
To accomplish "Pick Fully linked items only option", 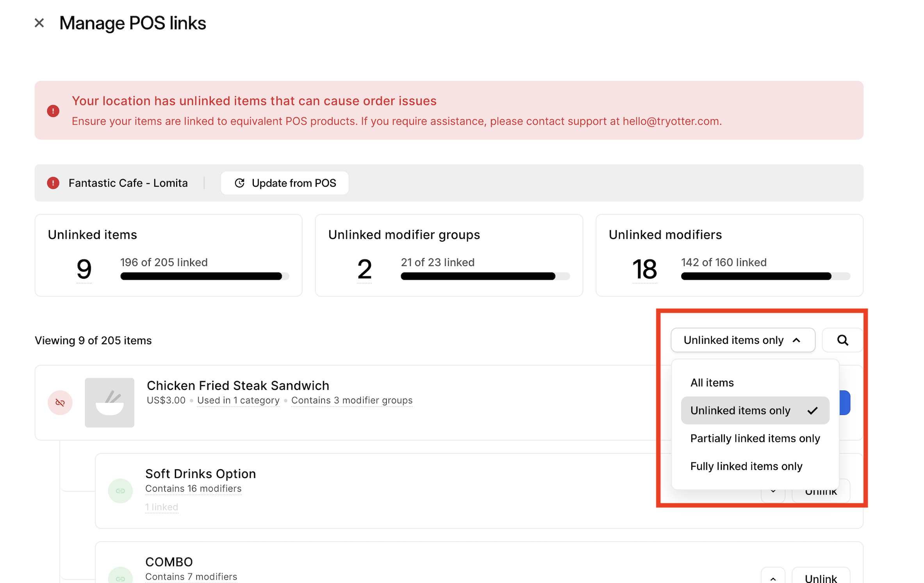I will pyautogui.click(x=746, y=466).
